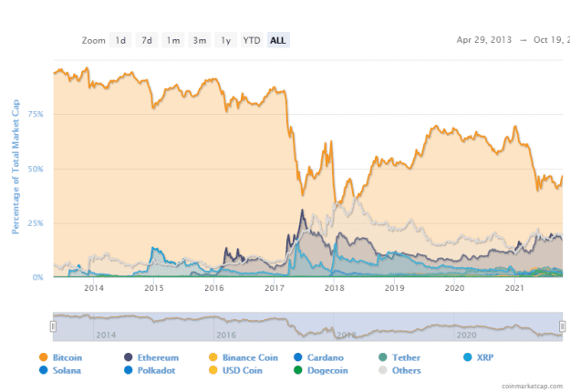Click 2016 in the navigator timeline

coord(226,335)
